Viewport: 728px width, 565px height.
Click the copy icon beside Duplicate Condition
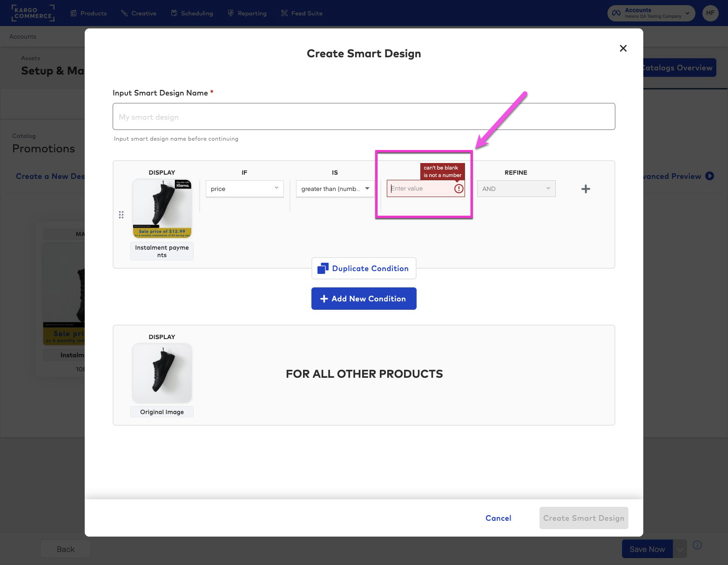pyautogui.click(x=323, y=268)
